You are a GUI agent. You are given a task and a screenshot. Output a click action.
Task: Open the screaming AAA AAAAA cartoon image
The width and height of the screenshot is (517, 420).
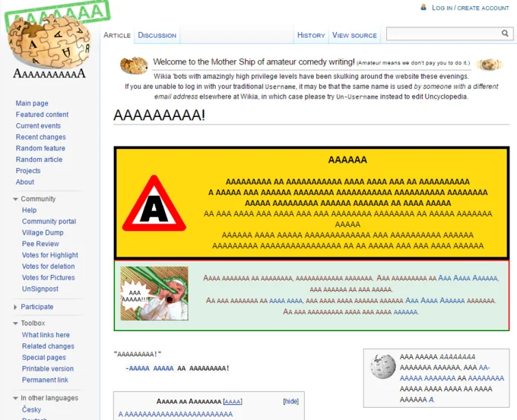pos(154,293)
